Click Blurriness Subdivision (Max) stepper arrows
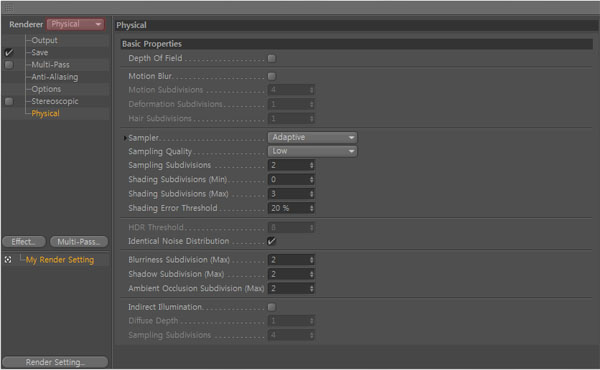This screenshot has width=600, height=370. tap(311, 260)
